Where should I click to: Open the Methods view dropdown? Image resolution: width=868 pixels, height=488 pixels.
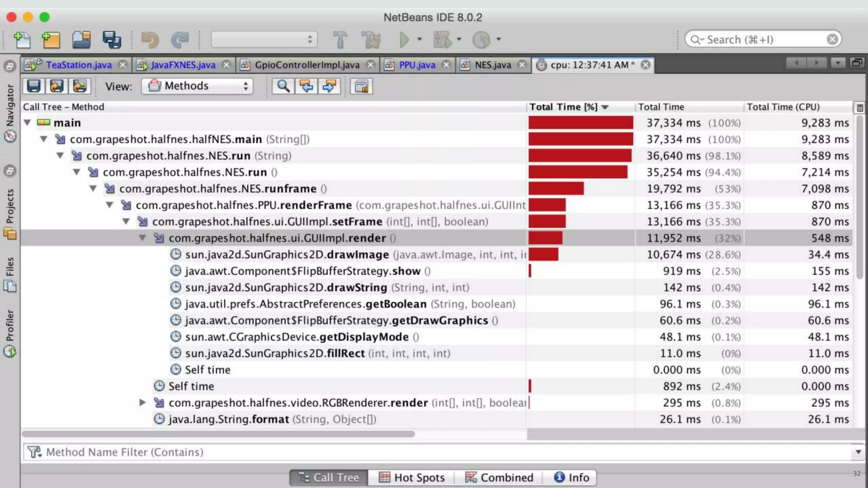pyautogui.click(x=198, y=86)
